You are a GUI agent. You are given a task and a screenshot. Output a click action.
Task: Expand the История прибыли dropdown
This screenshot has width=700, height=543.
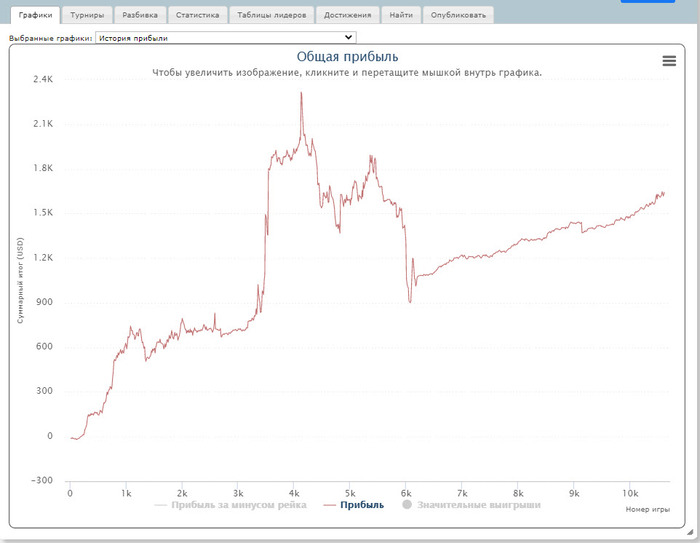click(x=226, y=38)
